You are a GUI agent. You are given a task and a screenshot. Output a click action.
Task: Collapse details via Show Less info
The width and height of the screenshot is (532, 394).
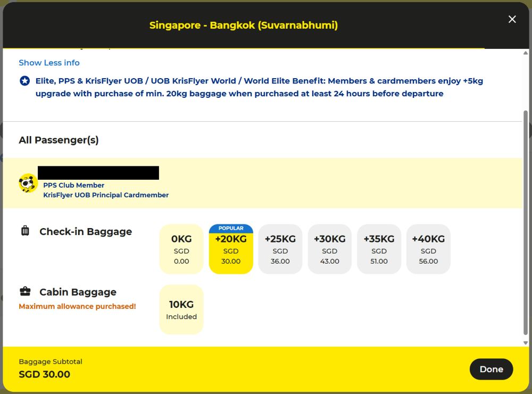coord(49,63)
